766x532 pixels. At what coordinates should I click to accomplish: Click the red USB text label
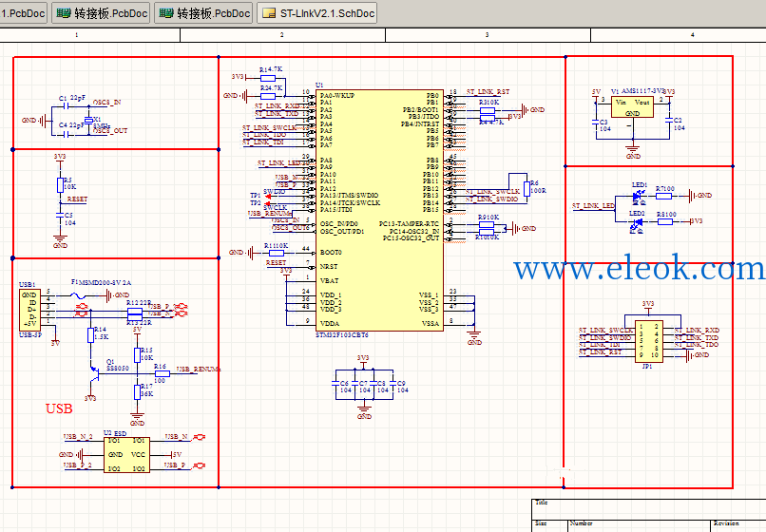coord(59,408)
